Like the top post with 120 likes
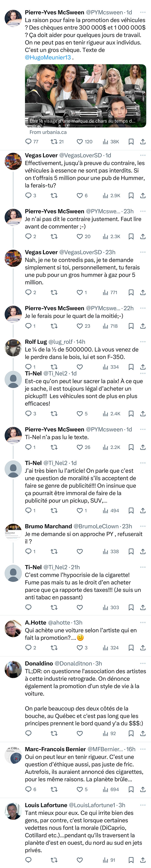 pos(84,142)
